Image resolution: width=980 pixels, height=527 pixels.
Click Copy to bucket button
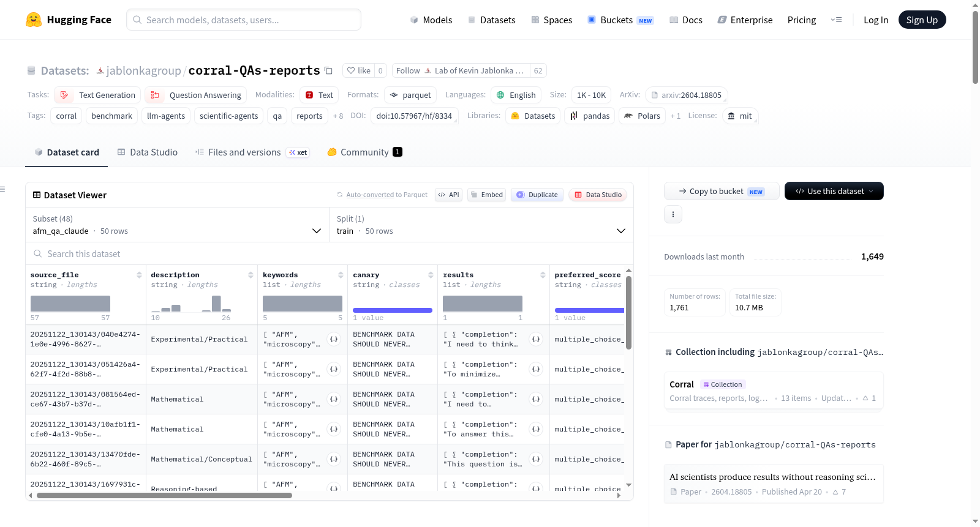(722, 191)
